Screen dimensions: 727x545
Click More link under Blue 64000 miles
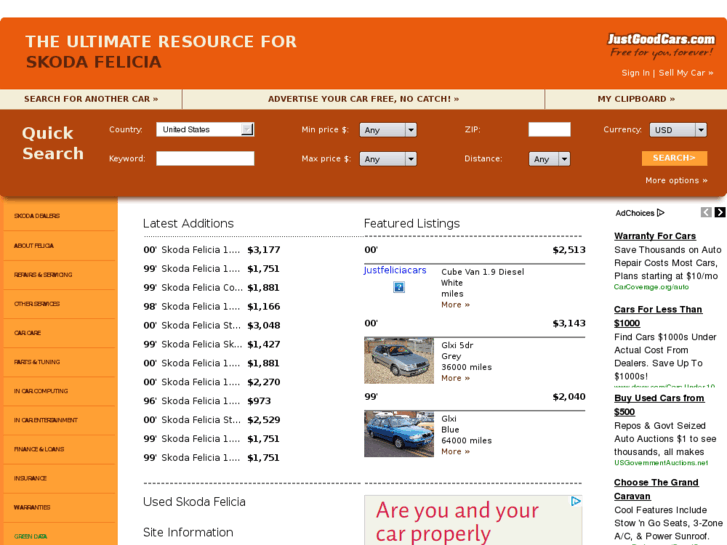click(455, 451)
